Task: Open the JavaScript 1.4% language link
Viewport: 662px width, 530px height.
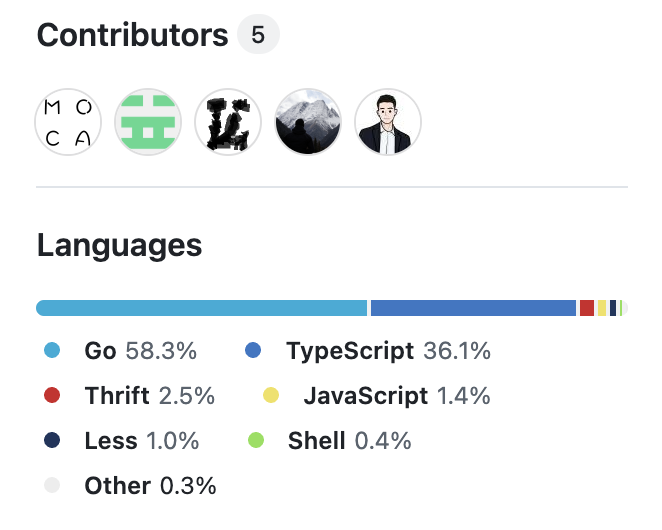Action: click(396, 396)
